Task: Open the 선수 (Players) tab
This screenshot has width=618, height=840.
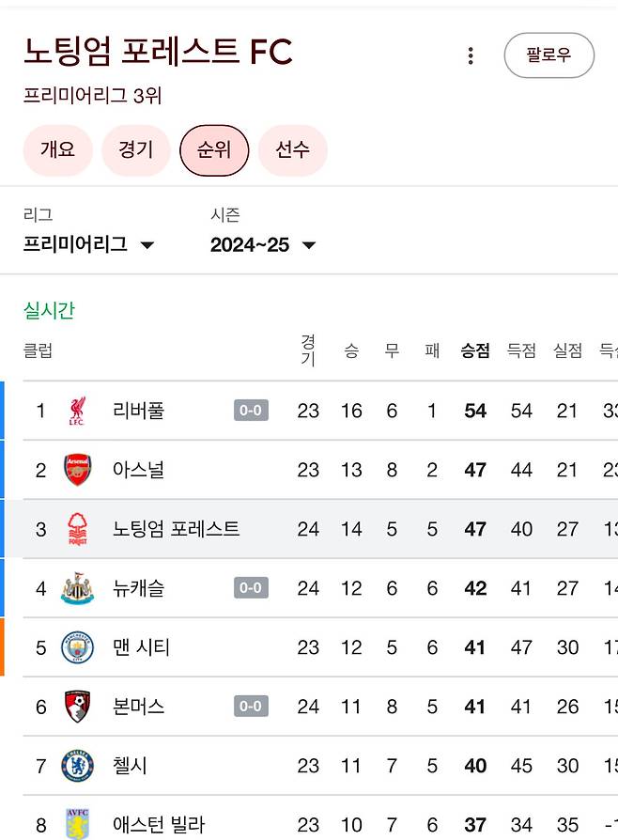Action: pyautogui.click(x=293, y=149)
